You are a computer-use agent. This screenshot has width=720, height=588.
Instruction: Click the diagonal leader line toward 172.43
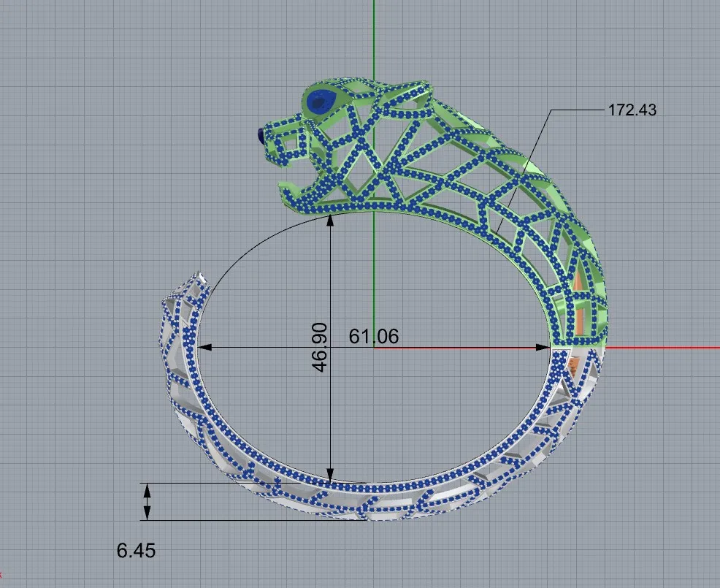pyautogui.click(x=526, y=168)
